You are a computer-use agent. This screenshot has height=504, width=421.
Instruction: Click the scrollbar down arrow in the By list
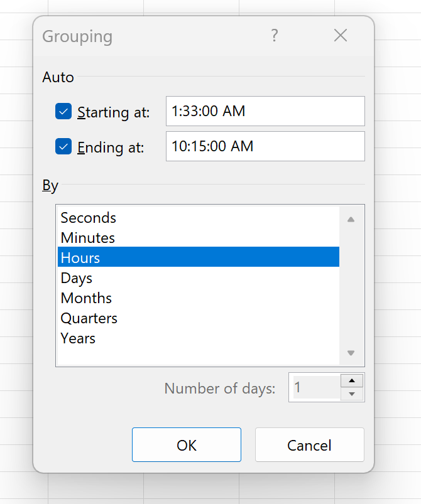[351, 353]
